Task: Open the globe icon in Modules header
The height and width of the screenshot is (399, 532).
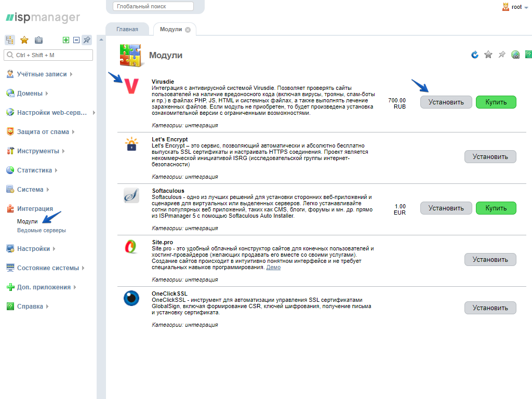Action: point(515,55)
